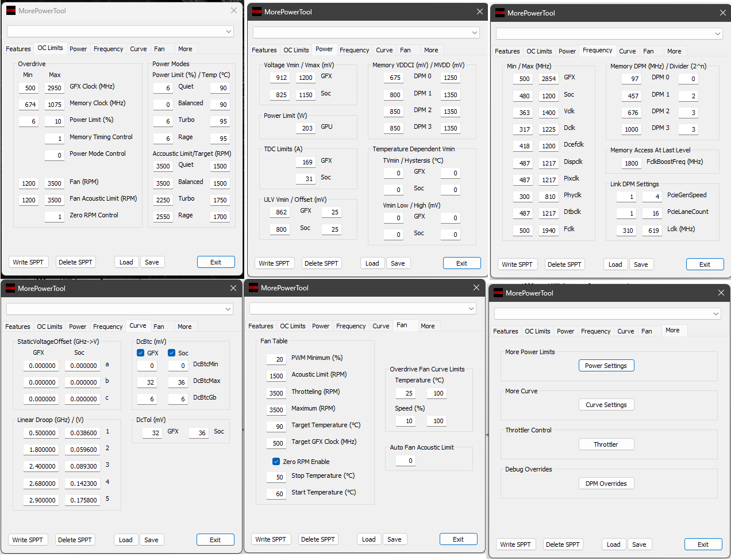
Task: Click Exit in the Fan window
Action: coord(458,539)
